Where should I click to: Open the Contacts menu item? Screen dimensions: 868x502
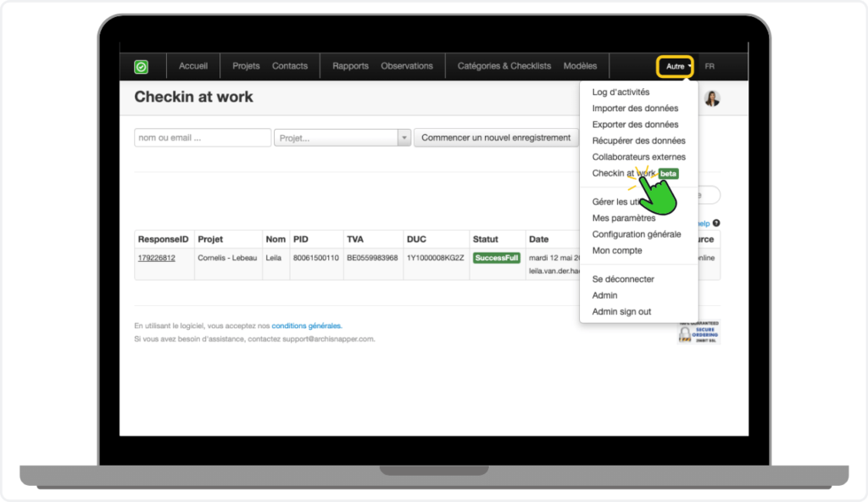click(x=290, y=66)
